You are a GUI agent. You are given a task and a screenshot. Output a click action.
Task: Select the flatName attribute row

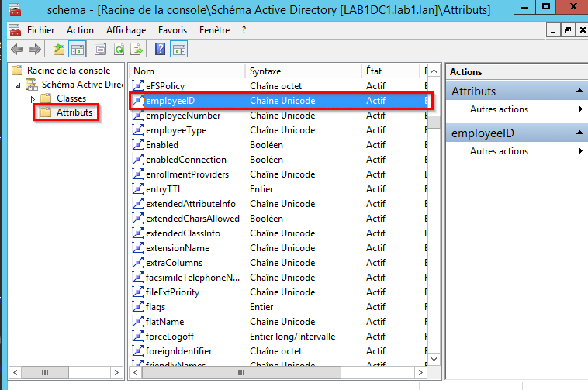coord(280,322)
